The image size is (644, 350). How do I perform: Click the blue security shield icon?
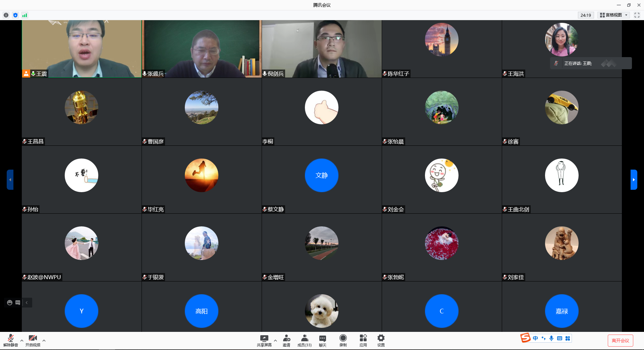point(15,15)
